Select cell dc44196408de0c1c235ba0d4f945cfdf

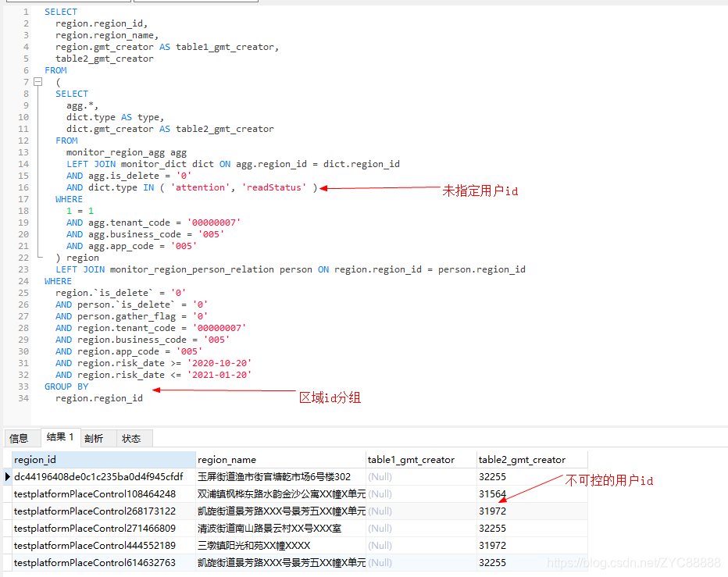pyautogui.click(x=104, y=477)
